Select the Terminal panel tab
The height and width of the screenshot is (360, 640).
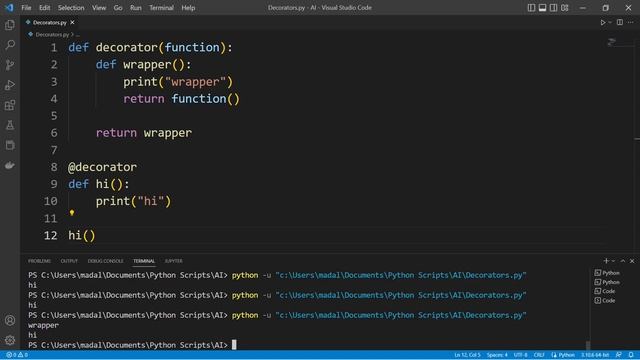[144, 261]
